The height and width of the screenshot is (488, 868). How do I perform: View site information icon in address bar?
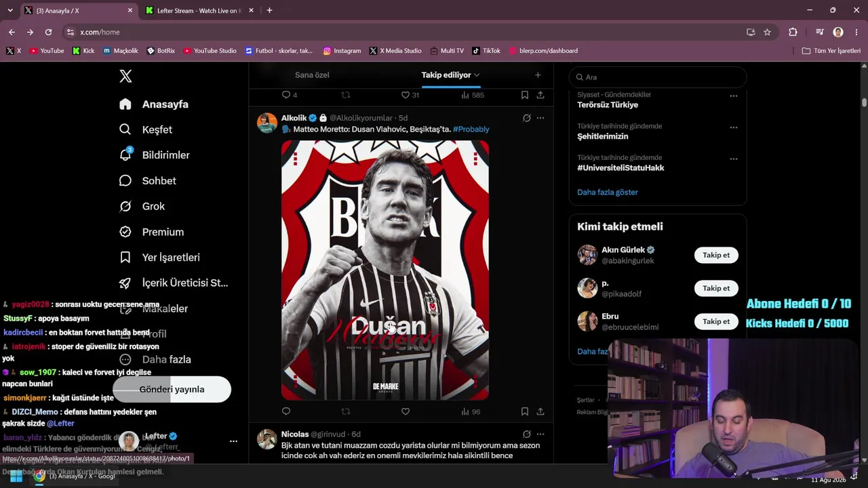pos(70,32)
